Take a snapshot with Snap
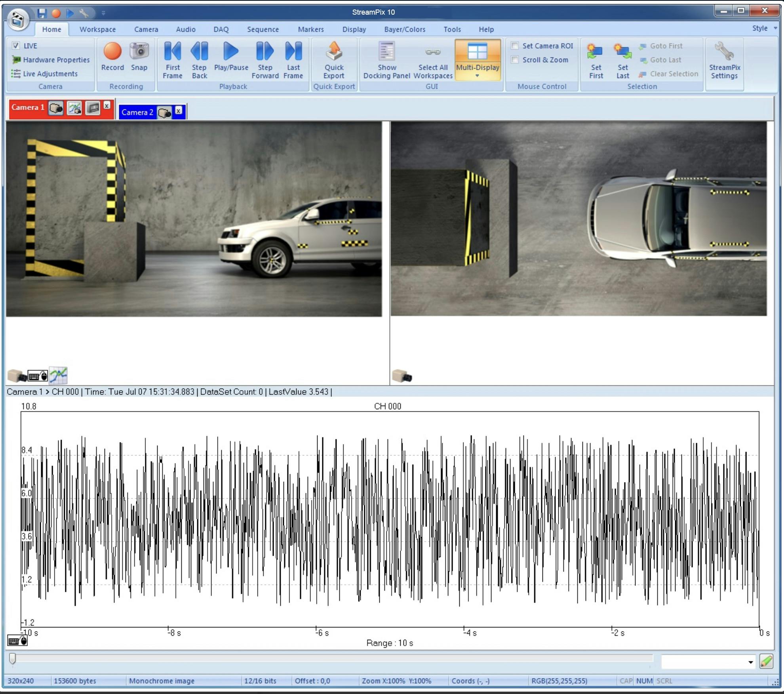This screenshot has height=694, width=784. tap(139, 52)
